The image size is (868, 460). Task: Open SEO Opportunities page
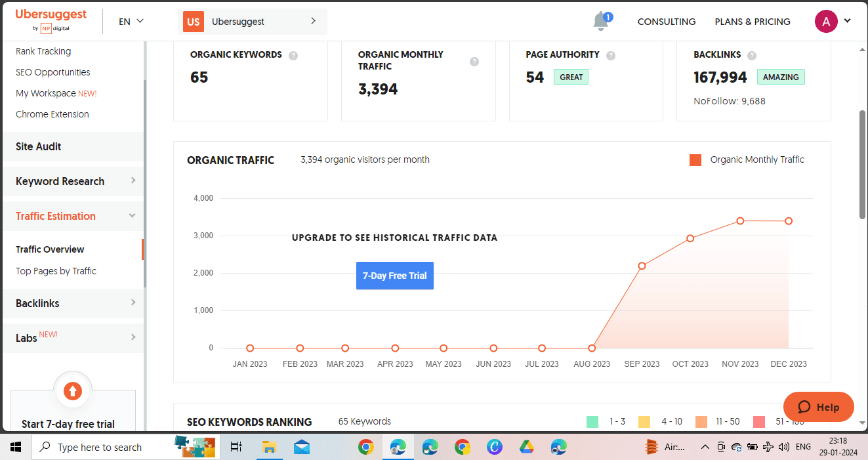point(53,72)
